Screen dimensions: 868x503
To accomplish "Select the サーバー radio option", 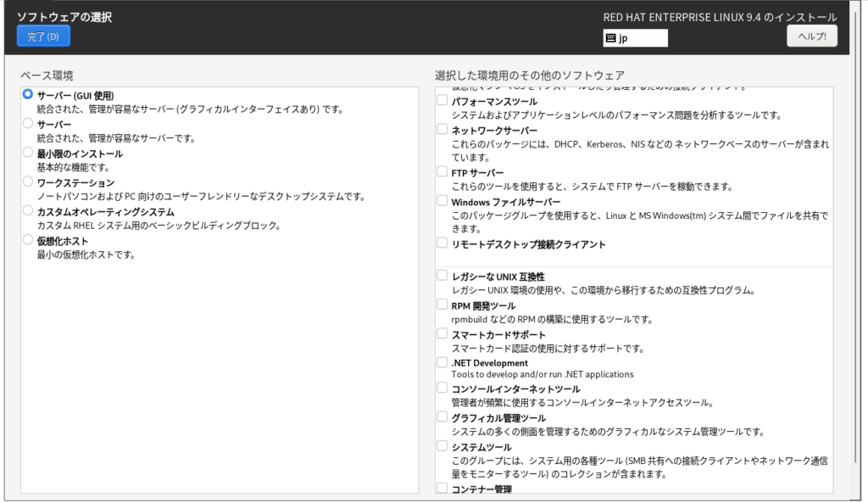I will 29,124.
